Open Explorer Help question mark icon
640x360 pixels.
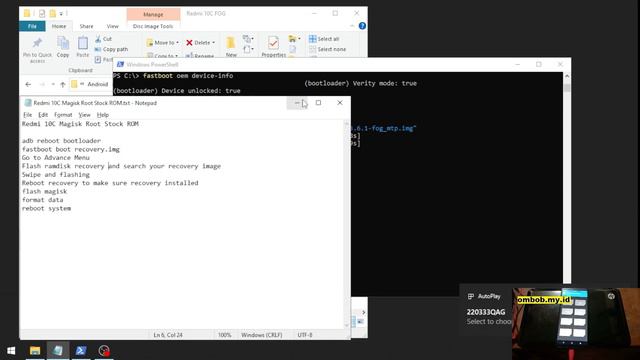[x=362, y=26]
